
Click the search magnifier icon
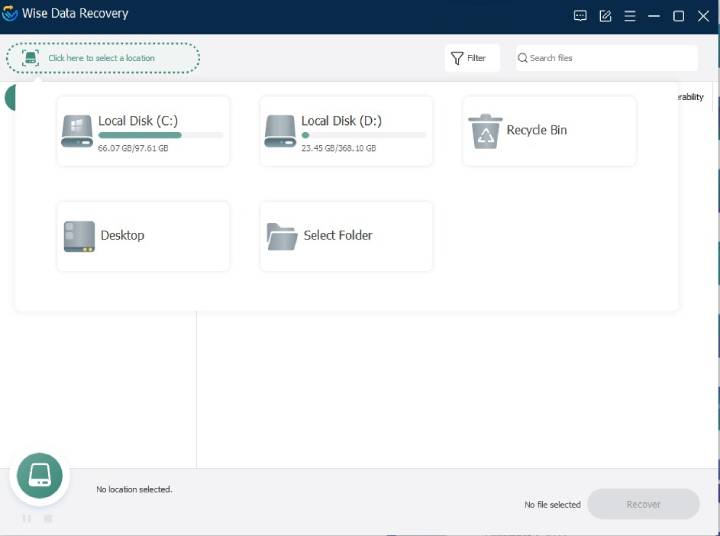(x=522, y=58)
